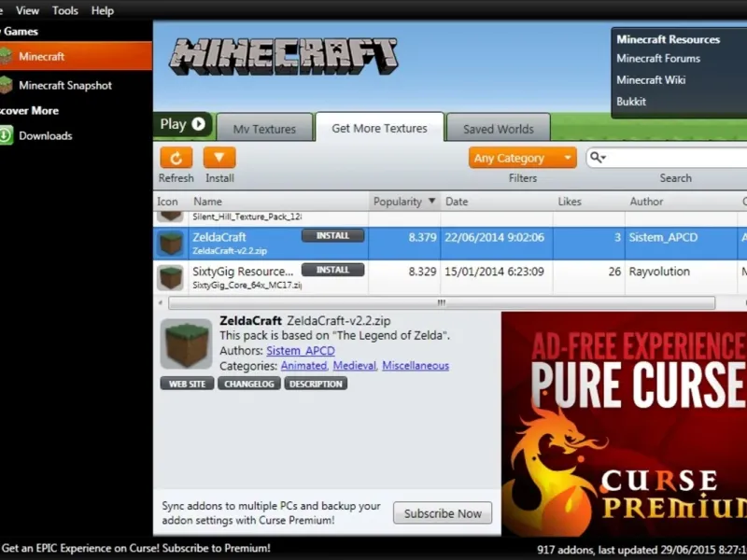Click the scrollbar left arrow
The image size is (747, 560).
click(161, 302)
